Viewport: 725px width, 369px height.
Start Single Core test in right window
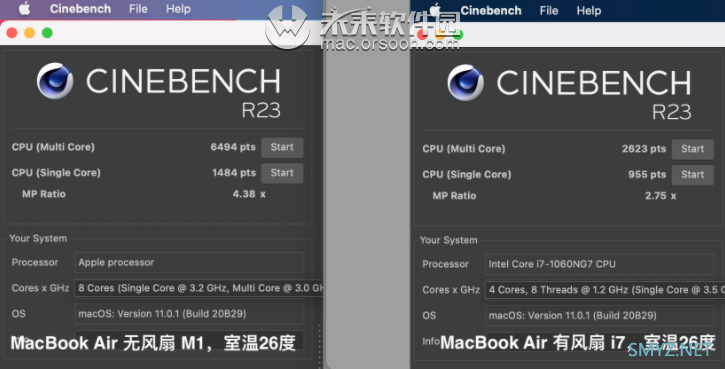(x=693, y=175)
